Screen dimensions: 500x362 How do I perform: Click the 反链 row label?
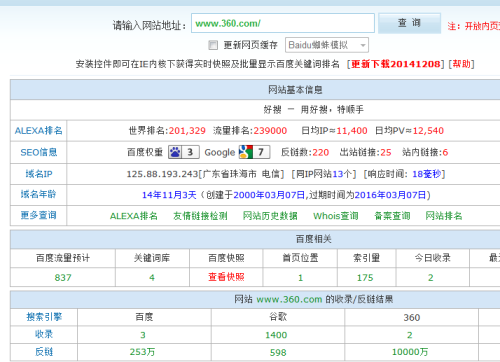(x=44, y=352)
